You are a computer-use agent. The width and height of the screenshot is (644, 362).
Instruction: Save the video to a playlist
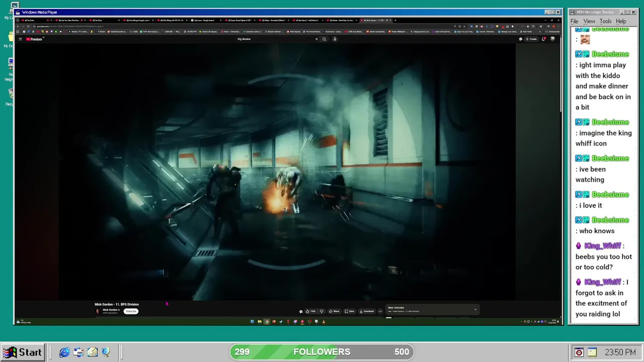pyautogui.click(x=350, y=311)
